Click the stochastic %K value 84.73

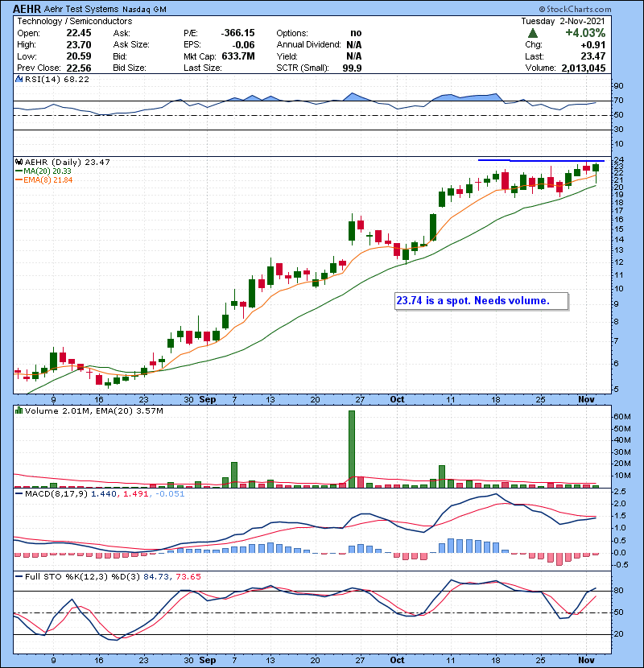tap(156, 576)
